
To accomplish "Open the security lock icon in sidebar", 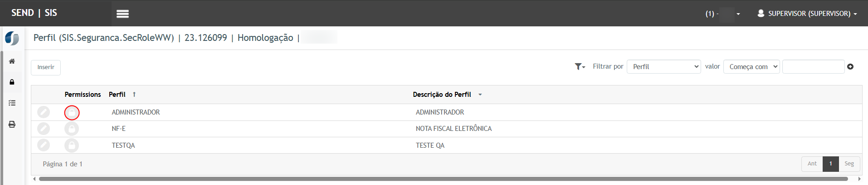I will [x=12, y=82].
